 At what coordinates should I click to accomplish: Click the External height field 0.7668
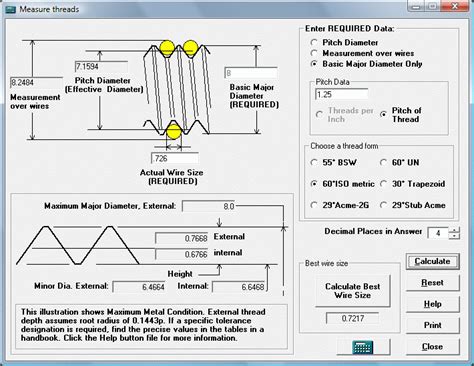pyautogui.click(x=182, y=238)
